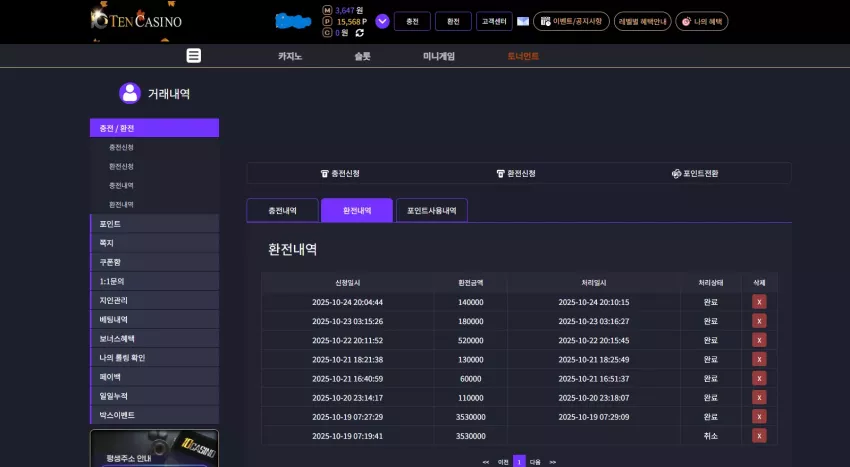The height and width of the screenshot is (467, 850).
Task: Delete the 2025-10-24 withdrawal row
Action: [759, 302]
